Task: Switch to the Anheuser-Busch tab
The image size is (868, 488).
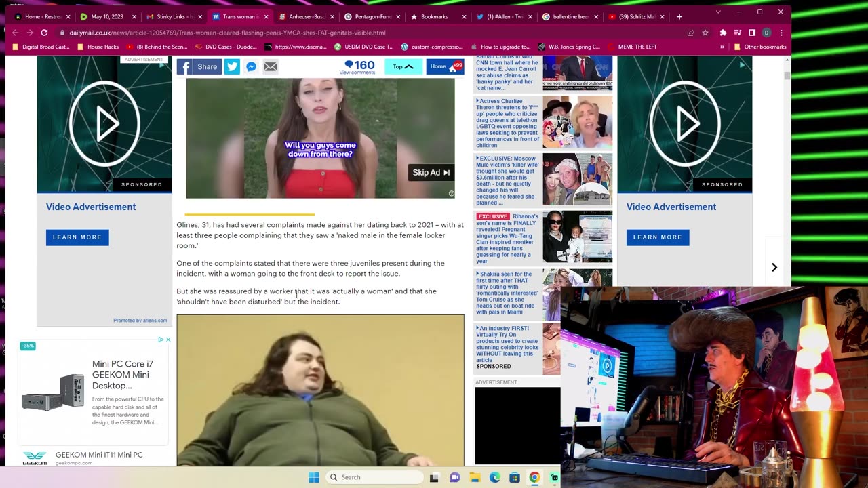Action: point(304,16)
